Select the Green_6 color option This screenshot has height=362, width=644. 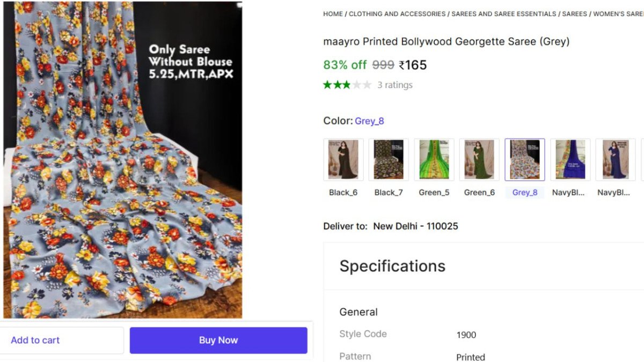479,159
